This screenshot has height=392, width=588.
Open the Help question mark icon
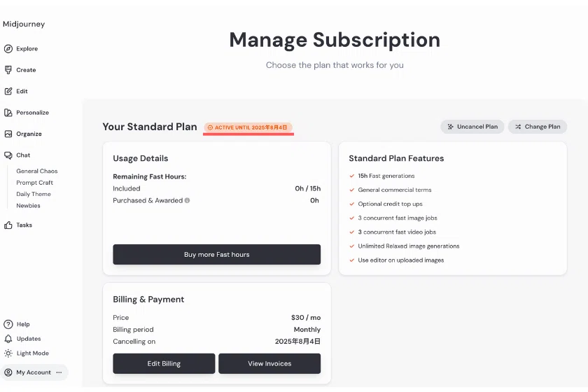[8, 324]
